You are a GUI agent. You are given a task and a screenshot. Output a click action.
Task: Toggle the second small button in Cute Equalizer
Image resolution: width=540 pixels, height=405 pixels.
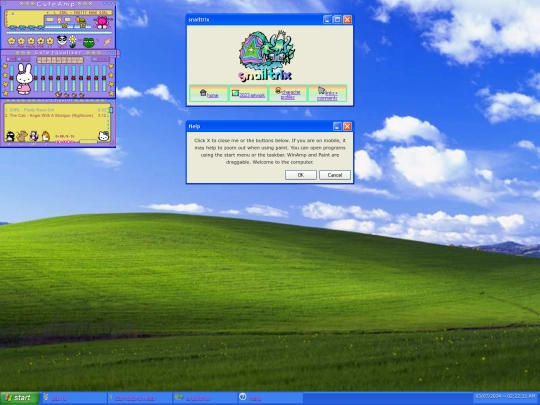pyautogui.click(x=24, y=59)
